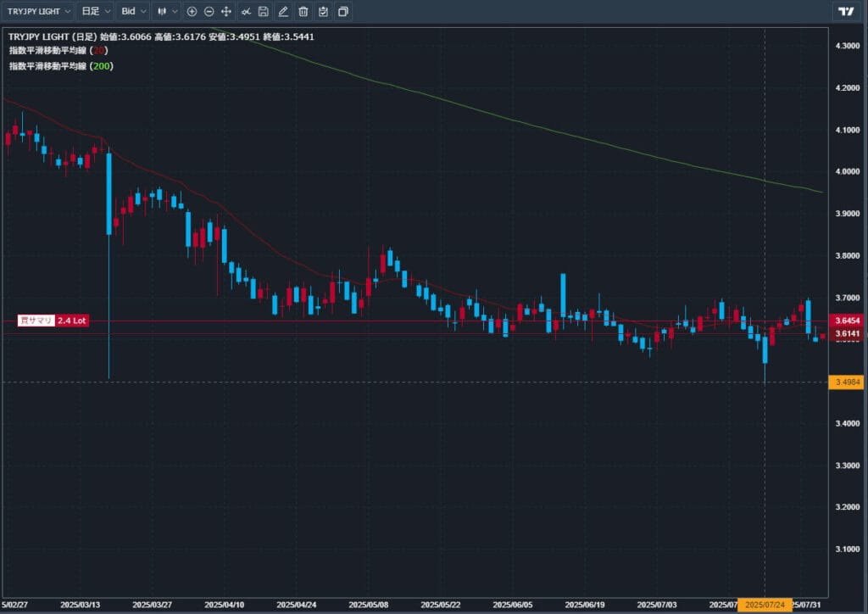
Task: Click the 2025/07/24 highlighted date marker
Action: click(x=765, y=605)
